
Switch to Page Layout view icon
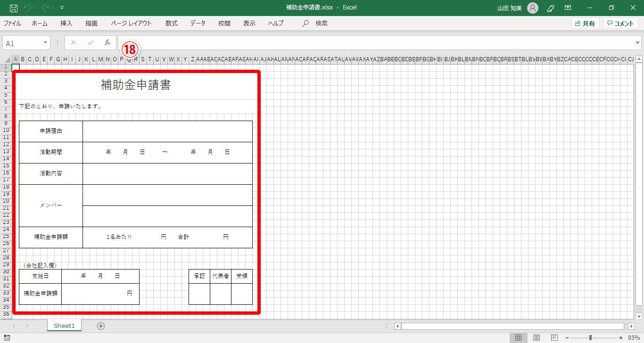536,337
